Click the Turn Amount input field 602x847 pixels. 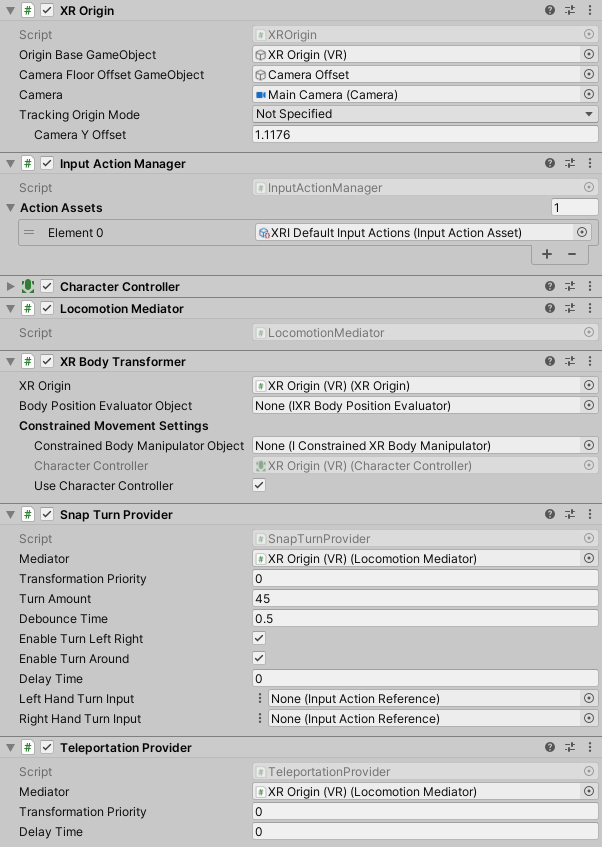[x=425, y=599]
